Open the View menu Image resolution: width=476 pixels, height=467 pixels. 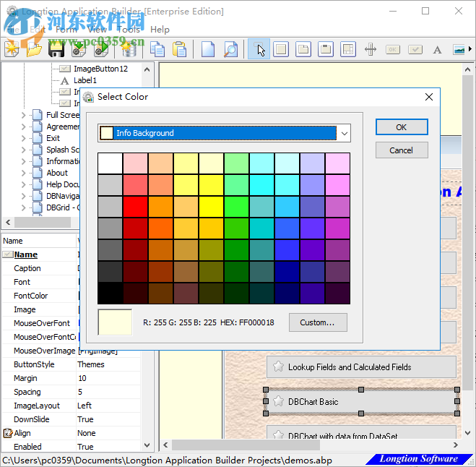point(97,30)
